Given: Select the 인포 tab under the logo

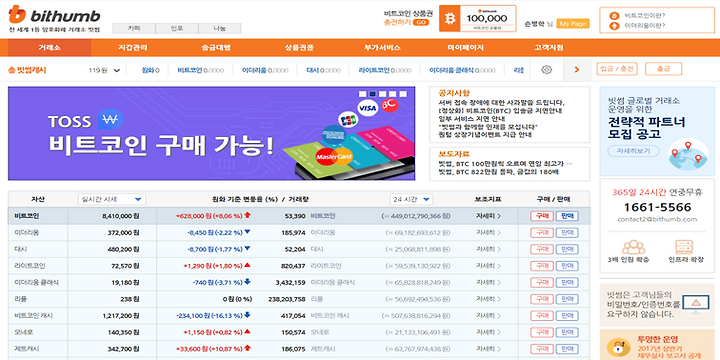Looking at the screenshot, I should 177,28.
